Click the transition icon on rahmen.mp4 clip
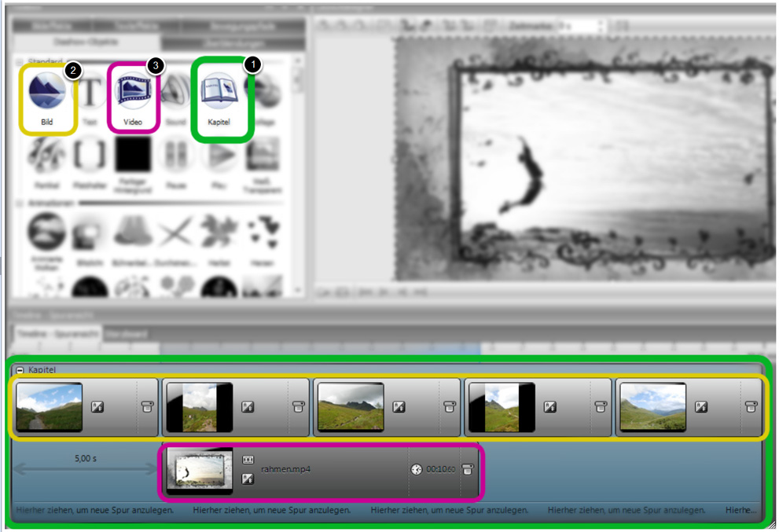The width and height of the screenshot is (779, 532). (x=248, y=479)
